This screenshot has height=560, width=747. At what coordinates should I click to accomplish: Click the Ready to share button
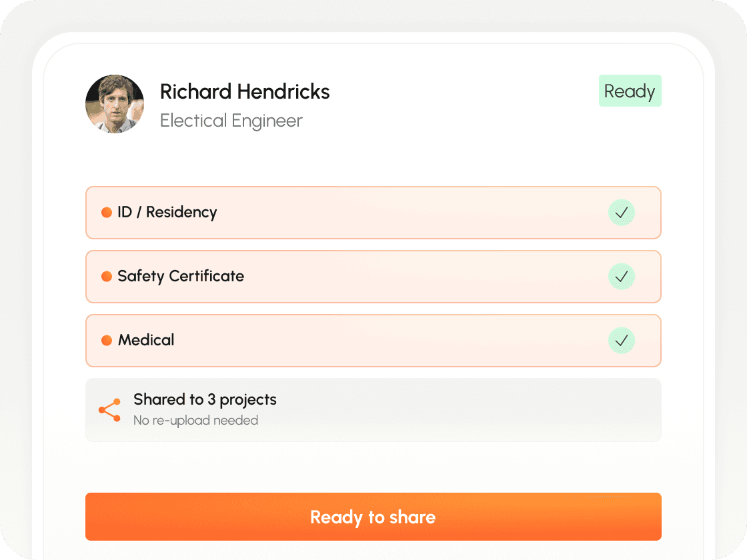[x=373, y=517]
